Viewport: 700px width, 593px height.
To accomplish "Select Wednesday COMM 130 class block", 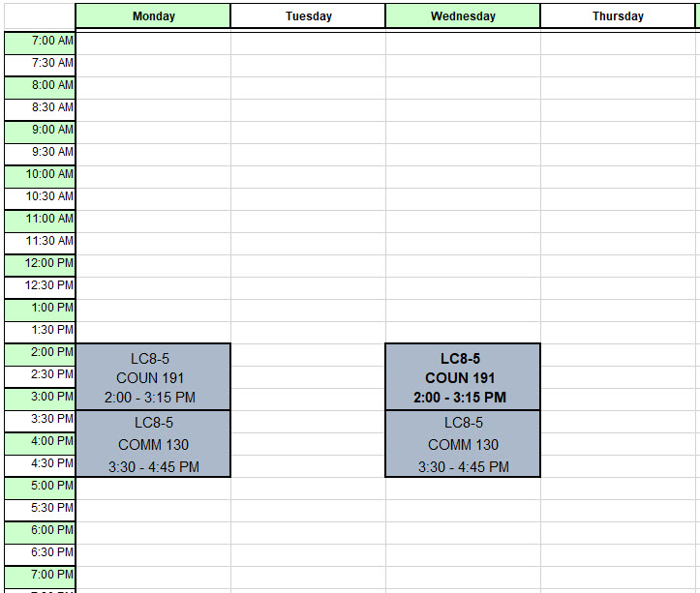I will (463, 444).
